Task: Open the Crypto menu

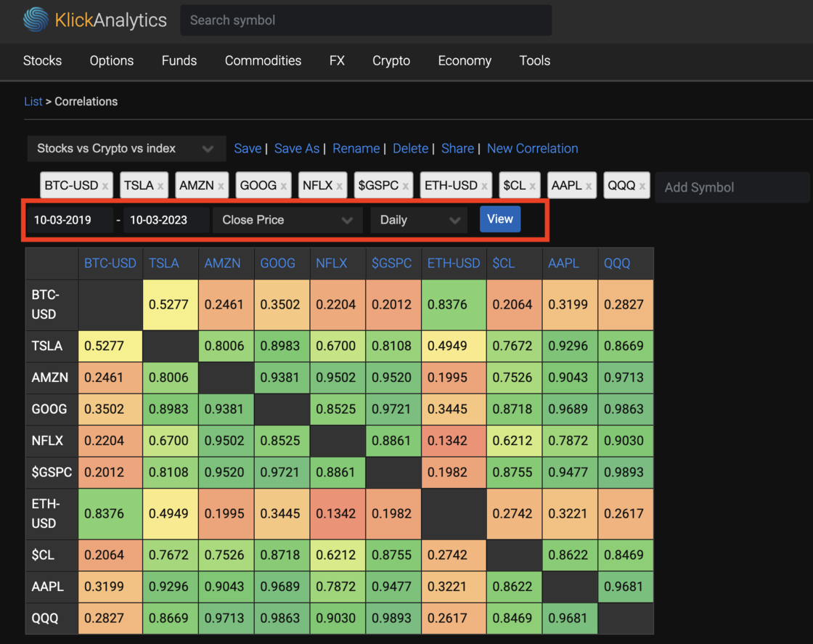Action: pyautogui.click(x=391, y=61)
